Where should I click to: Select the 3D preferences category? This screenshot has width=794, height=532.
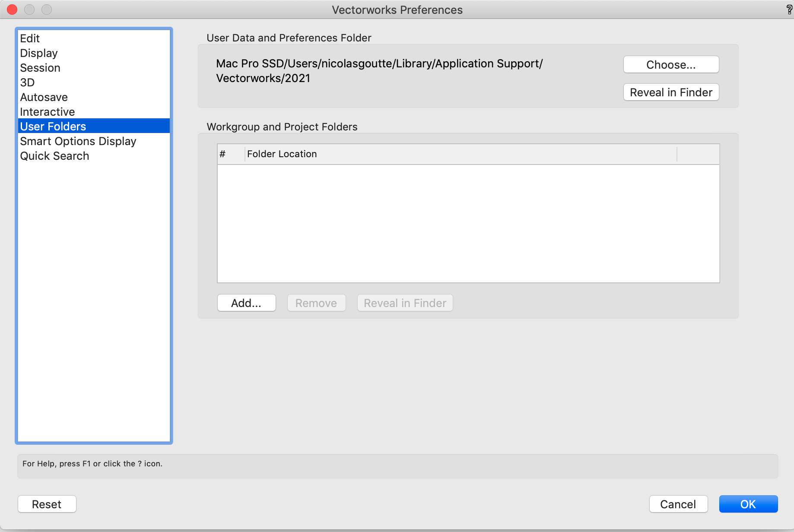click(x=27, y=82)
